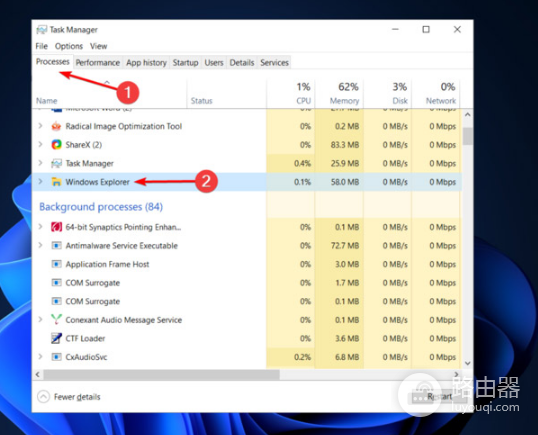Minimize the Task Manager window
Viewport: 538px width, 435px height.
point(395,30)
